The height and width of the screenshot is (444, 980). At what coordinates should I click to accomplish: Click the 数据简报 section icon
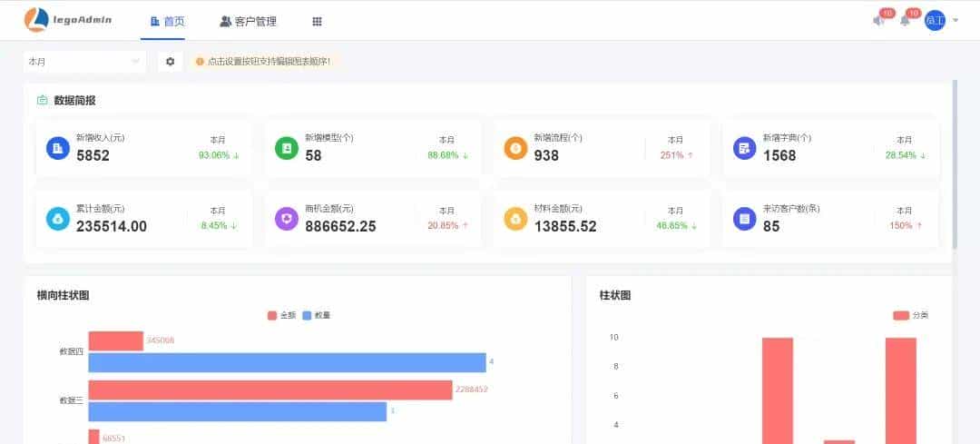pos(43,100)
